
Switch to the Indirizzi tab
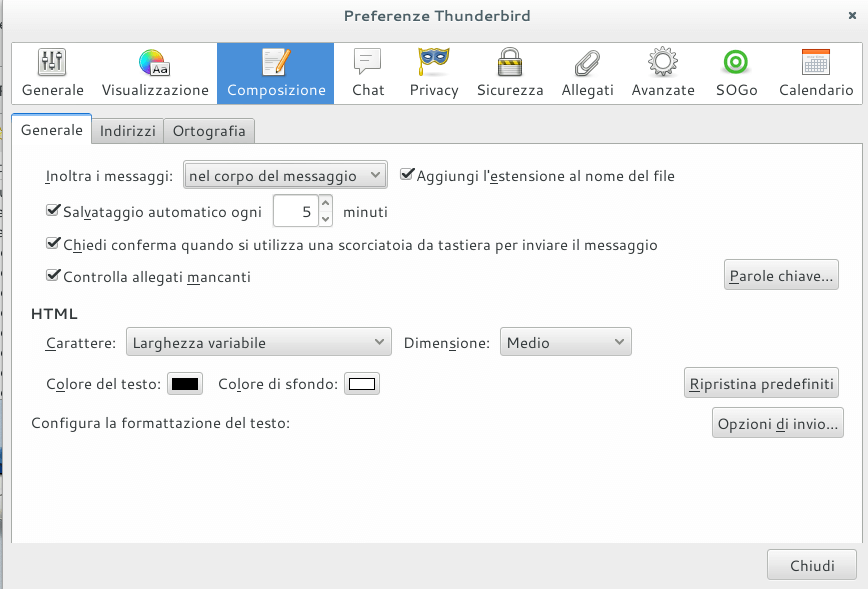128,131
